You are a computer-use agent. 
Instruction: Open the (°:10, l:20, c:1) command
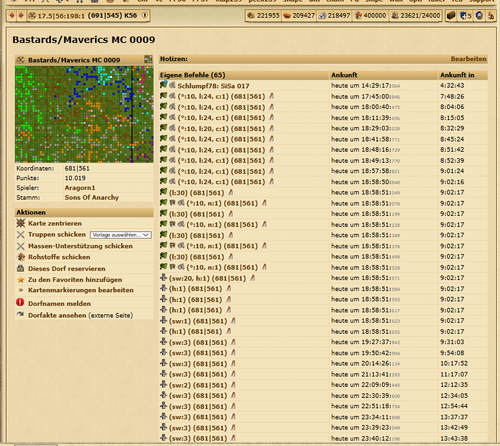[x=221, y=129]
